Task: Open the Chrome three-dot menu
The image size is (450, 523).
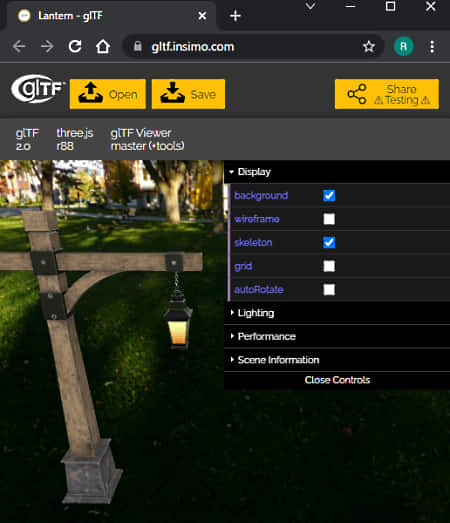Action: (432, 47)
